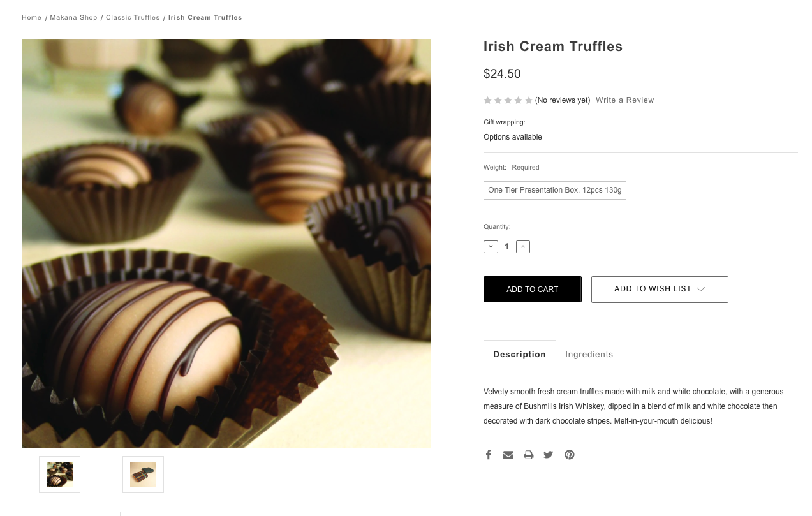Open Classic Truffles breadcrumb link

coord(133,18)
